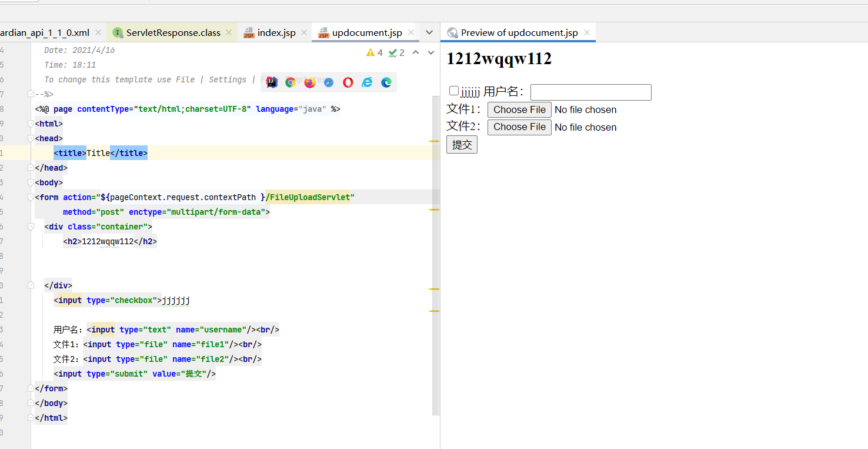Click class="container" attribute in code

point(108,227)
